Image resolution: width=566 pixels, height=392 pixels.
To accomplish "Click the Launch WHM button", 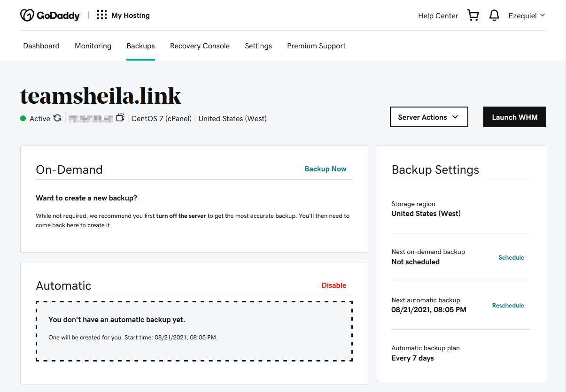I will click(515, 117).
